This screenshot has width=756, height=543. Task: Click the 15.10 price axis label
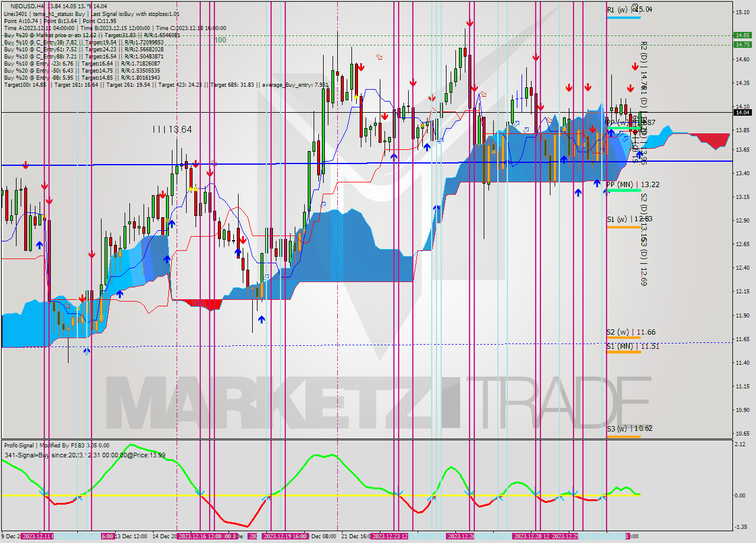742,12
